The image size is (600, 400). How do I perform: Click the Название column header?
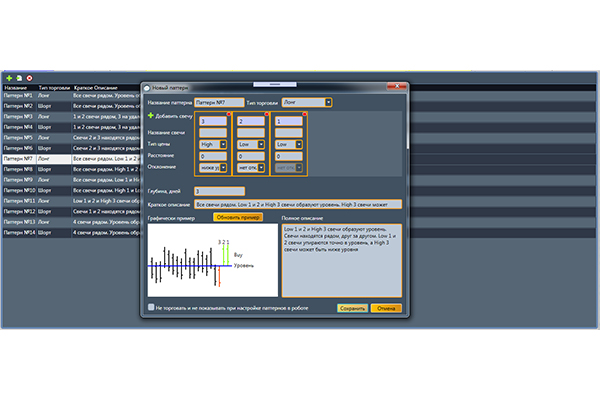click(x=16, y=87)
